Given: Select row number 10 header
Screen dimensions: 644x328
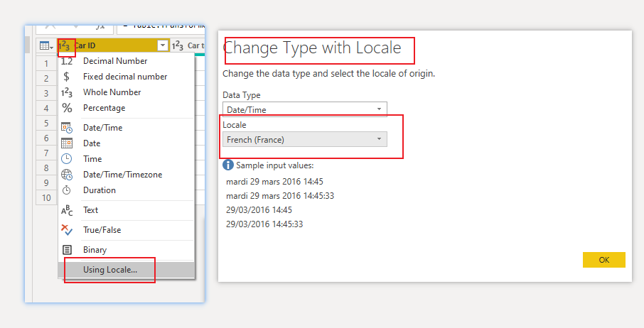Looking at the screenshot, I should tap(46, 197).
